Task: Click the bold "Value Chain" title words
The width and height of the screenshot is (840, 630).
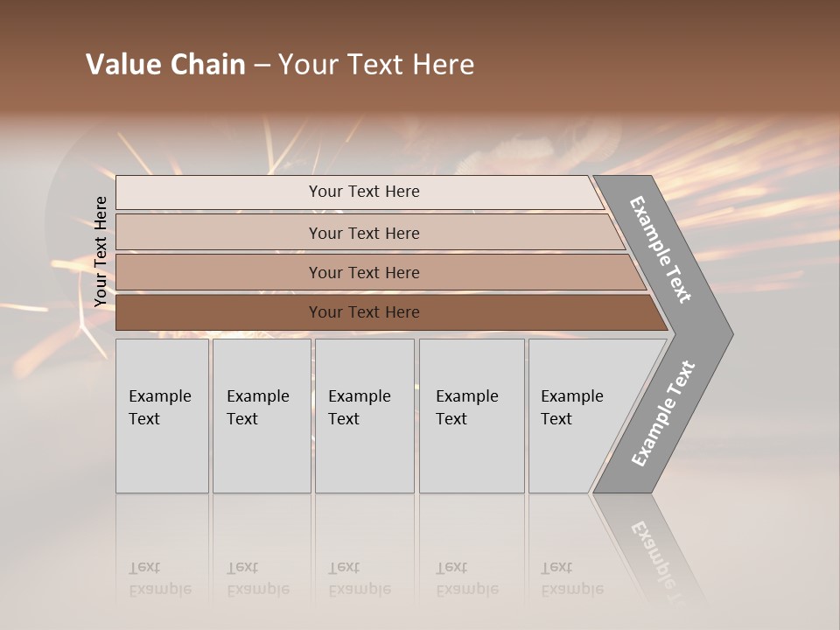Action: [x=165, y=65]
